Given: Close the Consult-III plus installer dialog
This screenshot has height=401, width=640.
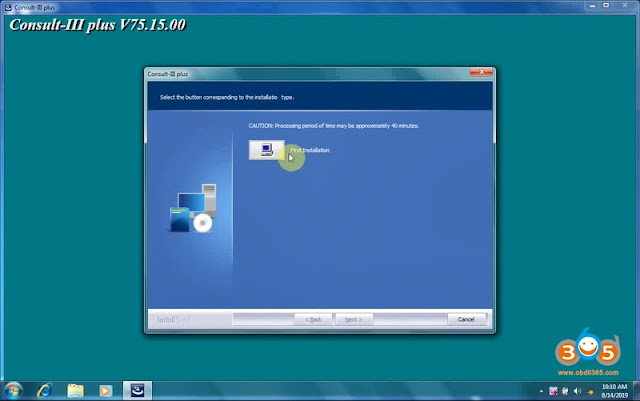Looking at the screenshot, I should point(481,72).
